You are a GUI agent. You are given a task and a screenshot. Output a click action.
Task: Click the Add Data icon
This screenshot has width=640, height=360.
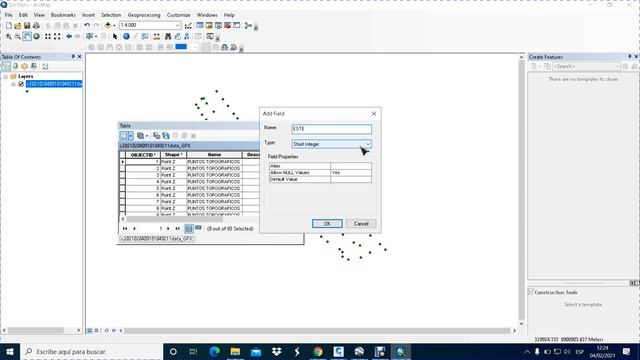108,25
